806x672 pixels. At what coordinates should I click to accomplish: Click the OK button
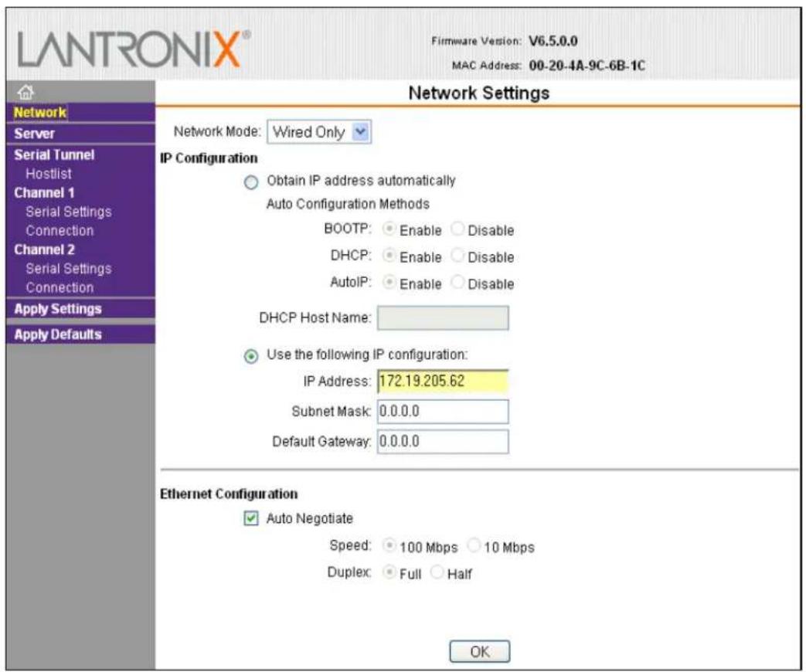click(480, 651)
